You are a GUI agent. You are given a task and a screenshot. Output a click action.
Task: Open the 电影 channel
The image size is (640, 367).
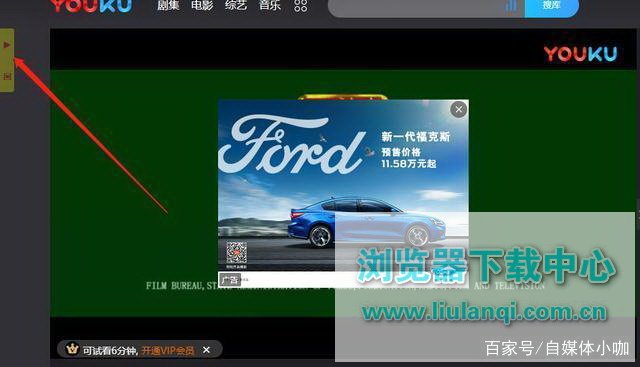click(202, 5)
